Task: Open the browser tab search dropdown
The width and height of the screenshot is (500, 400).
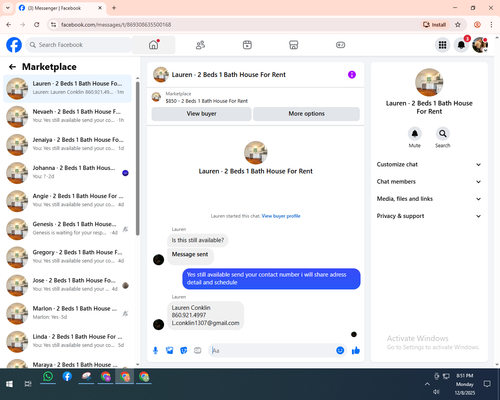Action: coord(8,8)
